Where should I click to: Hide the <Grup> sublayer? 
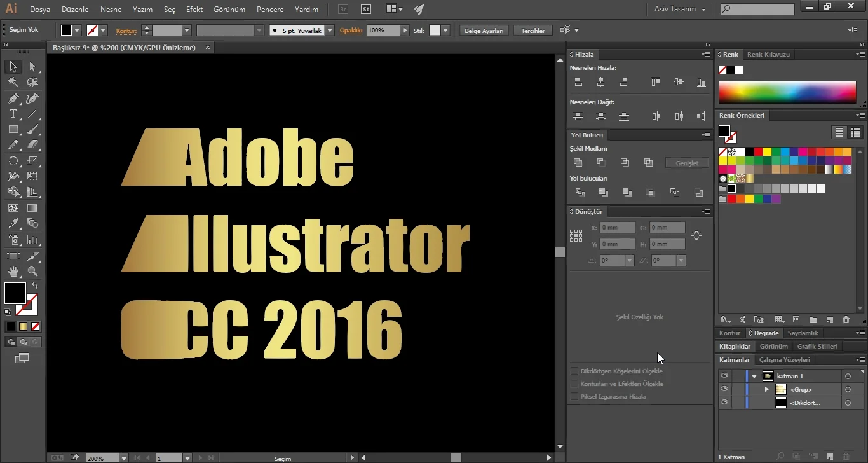[x=724, y=389]
